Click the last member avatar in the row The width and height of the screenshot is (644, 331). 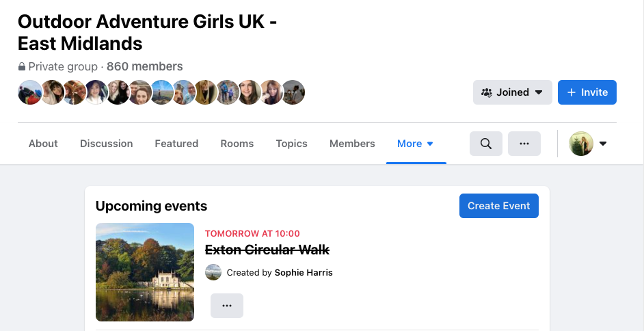(x=293, y=92)
